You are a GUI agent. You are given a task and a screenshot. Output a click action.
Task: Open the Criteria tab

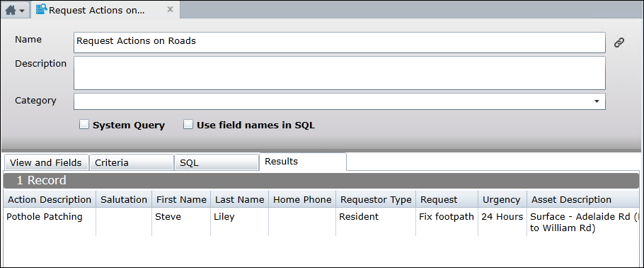coord(132,162)
